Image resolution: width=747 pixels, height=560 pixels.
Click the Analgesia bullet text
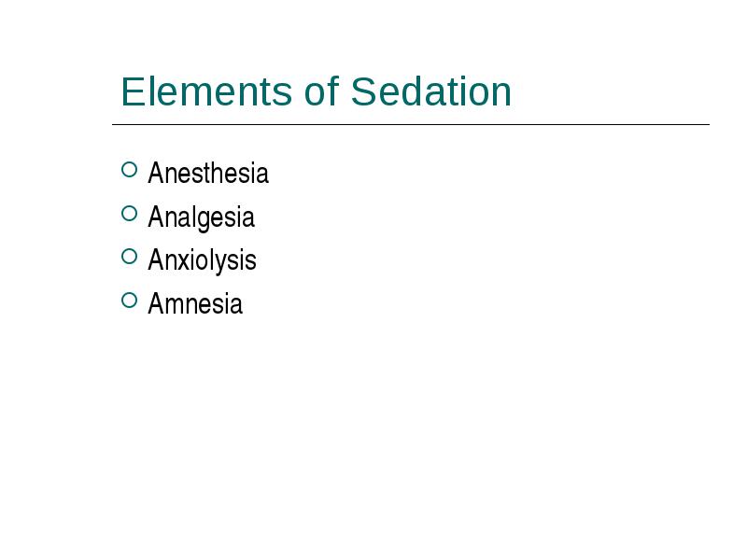tap(201, 217)
